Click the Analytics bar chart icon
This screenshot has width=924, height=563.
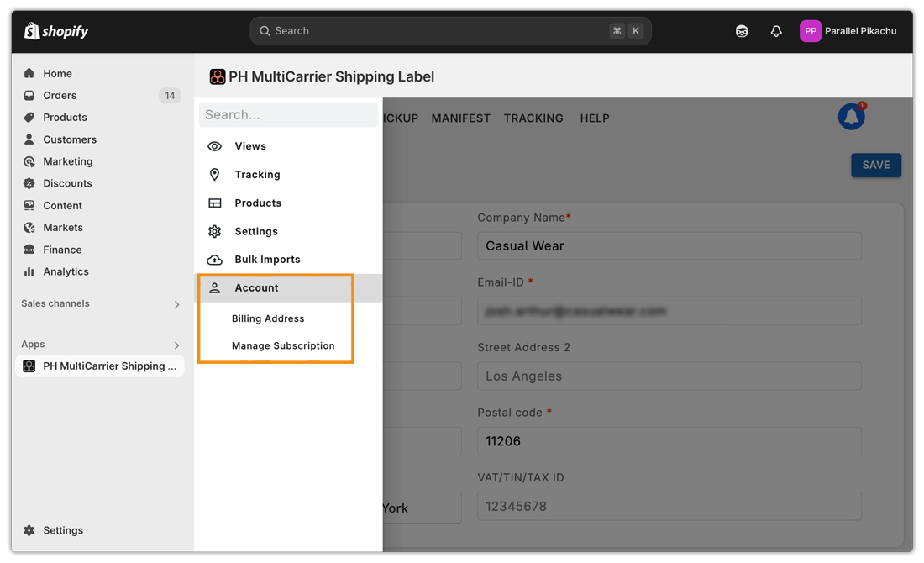click(29, 271)
